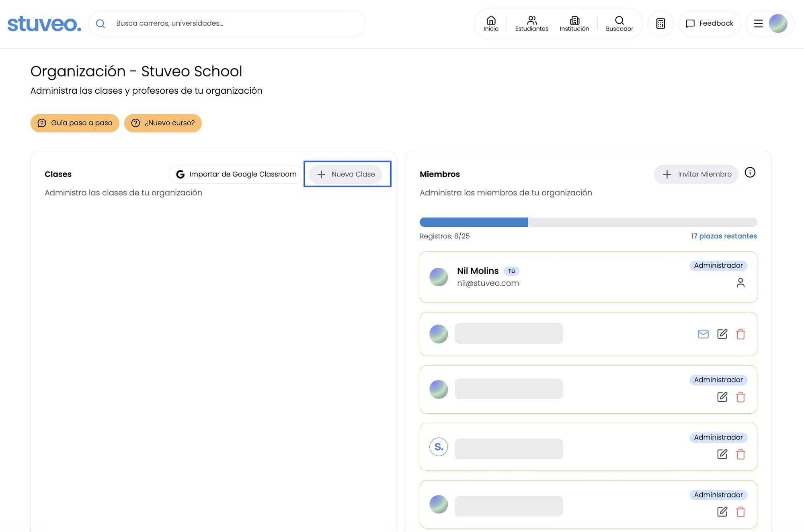Click the magnifier icon in the search bar
The image size is (804, 532).
100,24
